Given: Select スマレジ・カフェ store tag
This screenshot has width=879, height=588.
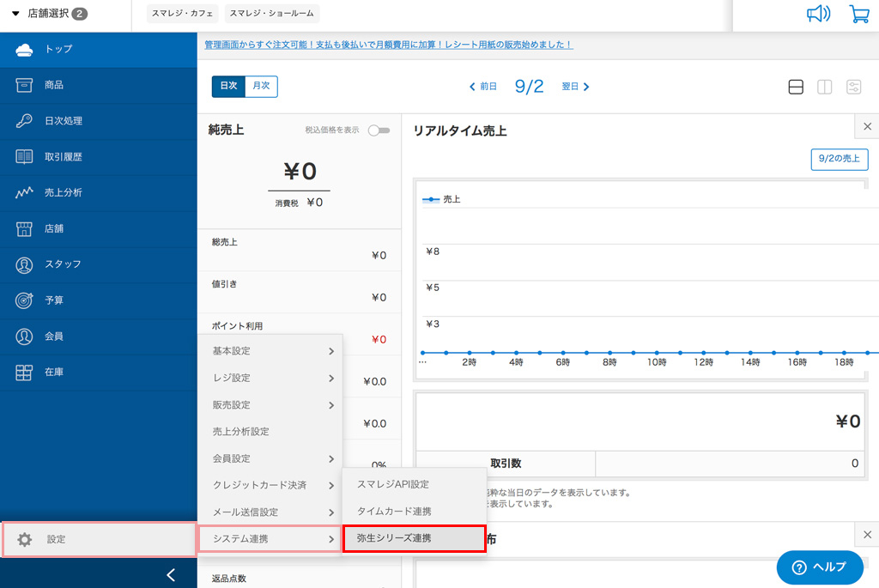Looking at the screenshot, I should coord(182,14).
